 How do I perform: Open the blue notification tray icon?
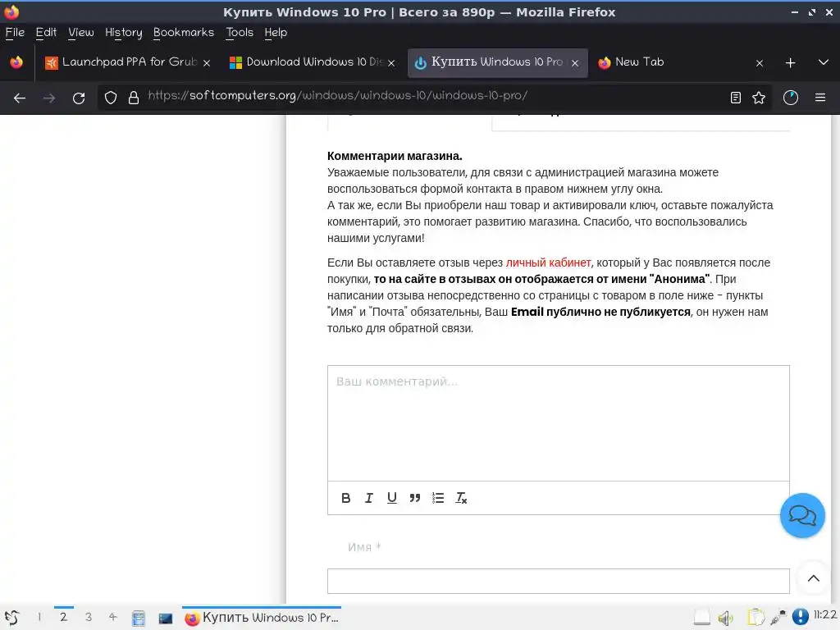click(801, 617)
